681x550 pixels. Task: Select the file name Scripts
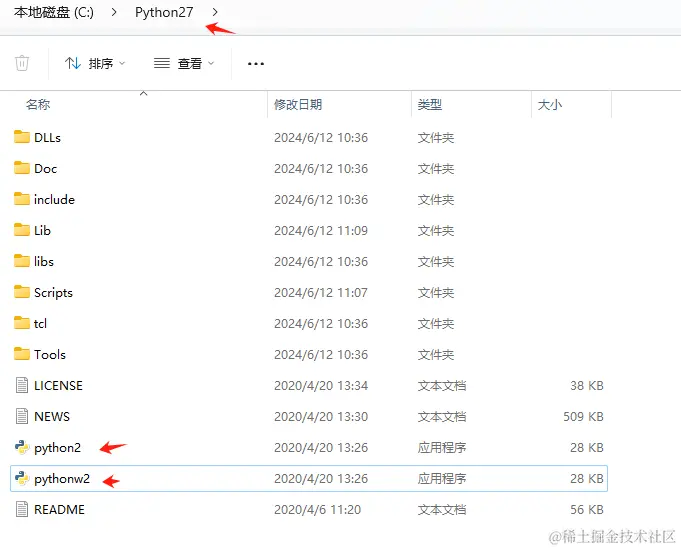click(53, 293)
